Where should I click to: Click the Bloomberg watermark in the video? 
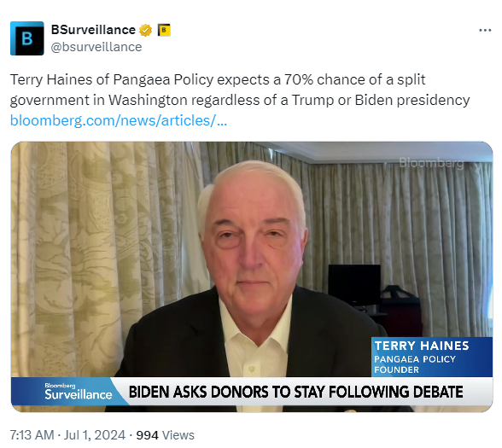point(431,163)
